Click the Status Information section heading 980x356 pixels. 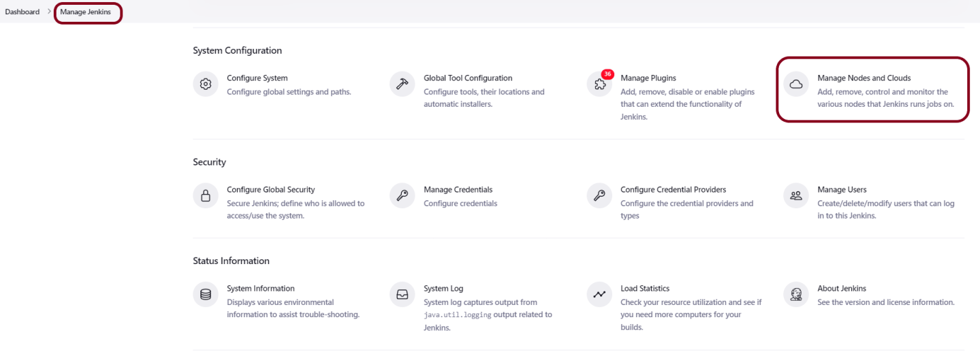pos(231,261)
